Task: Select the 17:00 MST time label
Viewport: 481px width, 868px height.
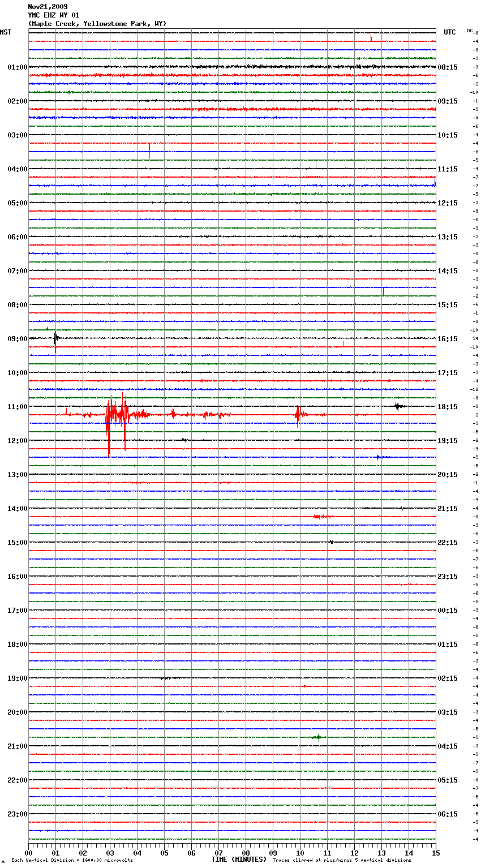Action: click(x=18, y=611)
